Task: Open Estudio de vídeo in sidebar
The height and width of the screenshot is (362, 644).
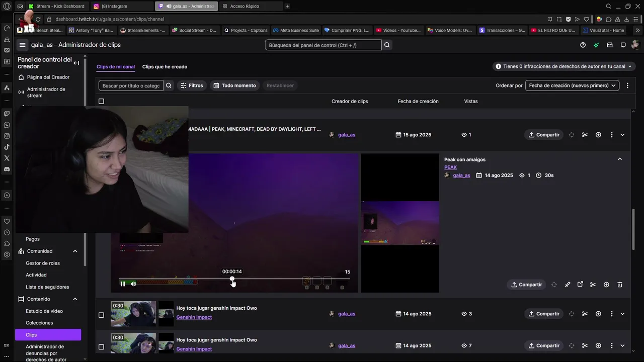Action: pos(44,311)
